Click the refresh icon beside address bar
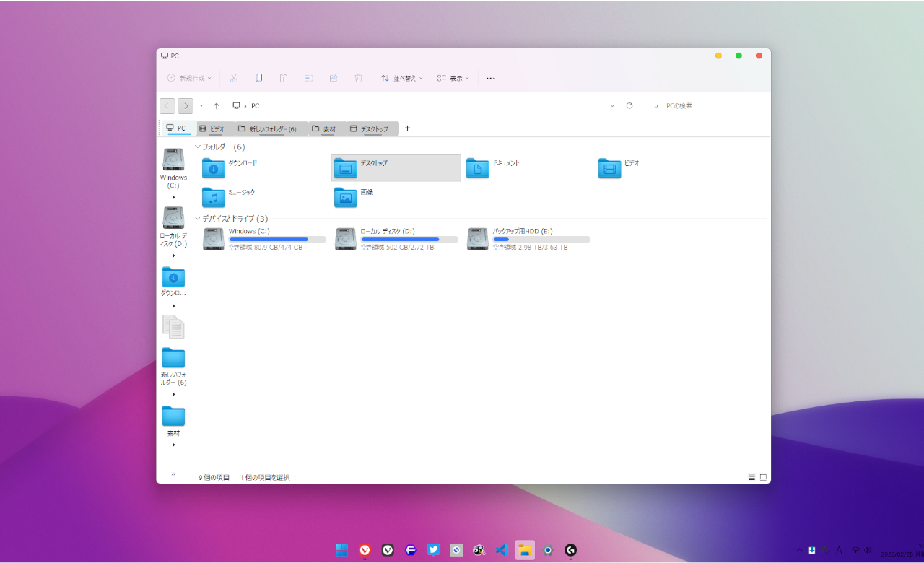Image resolution: width=924 pixels, height=563 pixels. click(x=629, y=105)
